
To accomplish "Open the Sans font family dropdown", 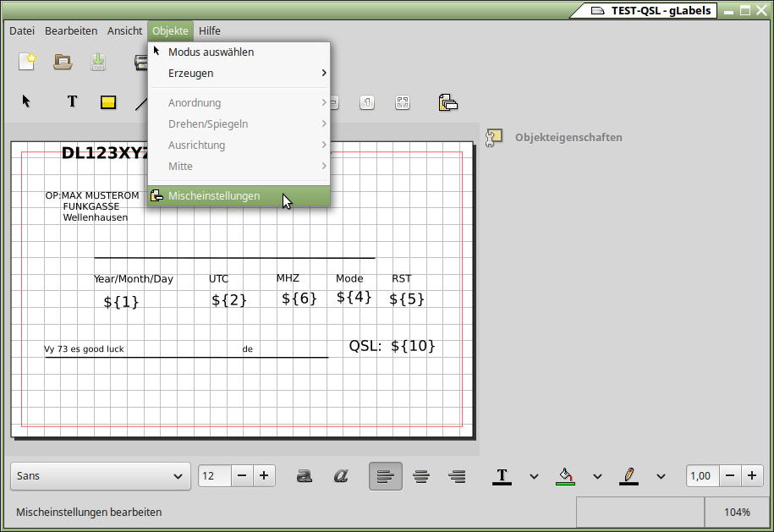I will pyautogui.click(x=100, y=476).
